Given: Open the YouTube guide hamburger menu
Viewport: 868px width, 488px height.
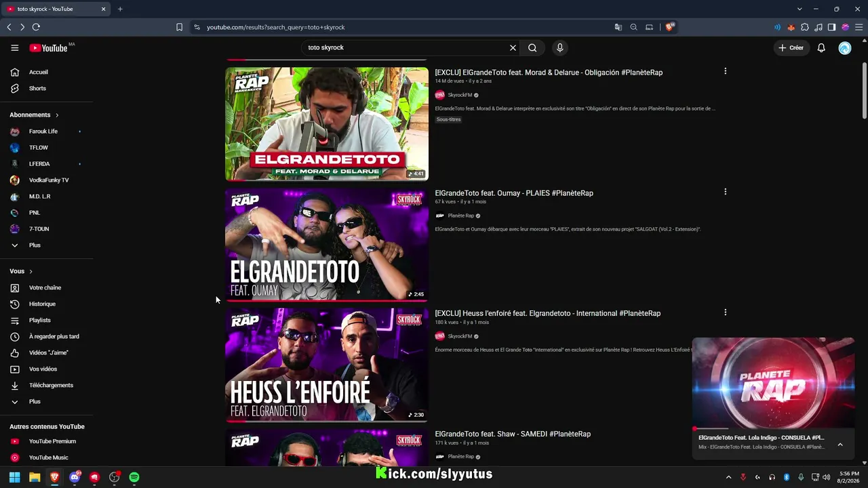Looking at the screenshot, I should 15,47.
